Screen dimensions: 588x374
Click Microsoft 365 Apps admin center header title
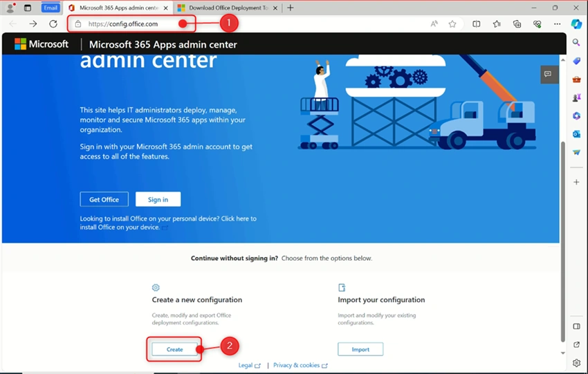[x=163, y=45]
